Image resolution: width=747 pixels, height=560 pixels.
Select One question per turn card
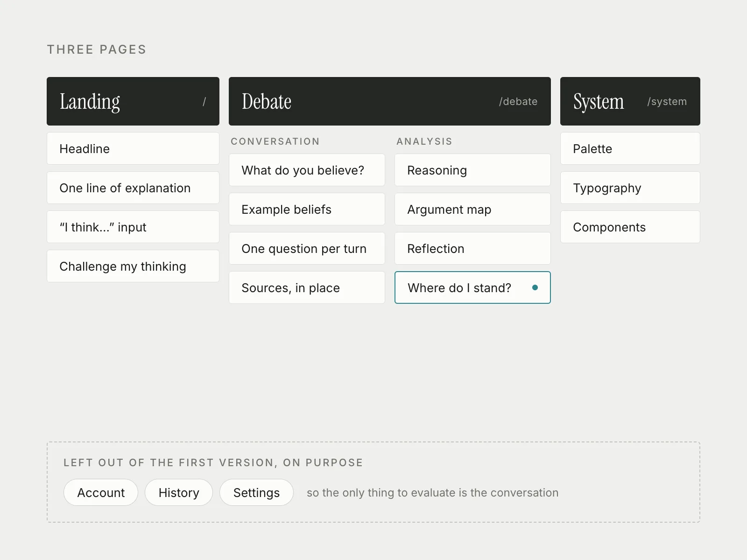[x=307, y=248]
